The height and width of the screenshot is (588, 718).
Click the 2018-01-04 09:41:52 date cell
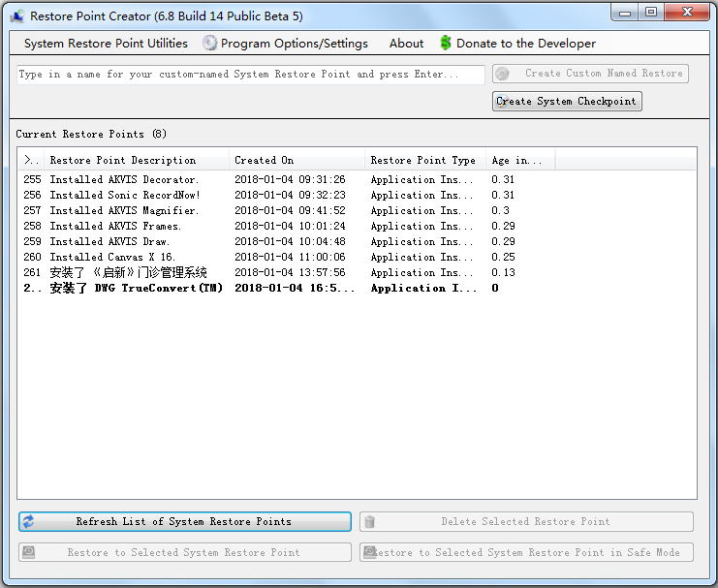pos(290,210)
